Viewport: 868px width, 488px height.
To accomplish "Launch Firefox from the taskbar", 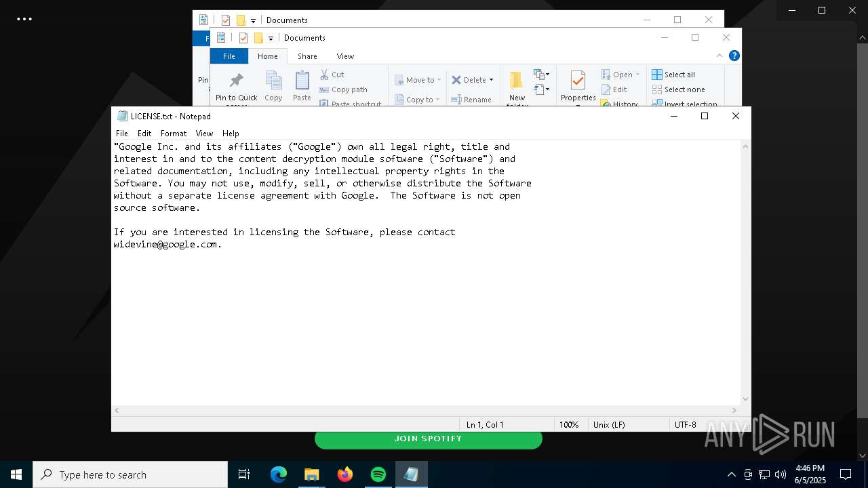I will click(345, 474).
